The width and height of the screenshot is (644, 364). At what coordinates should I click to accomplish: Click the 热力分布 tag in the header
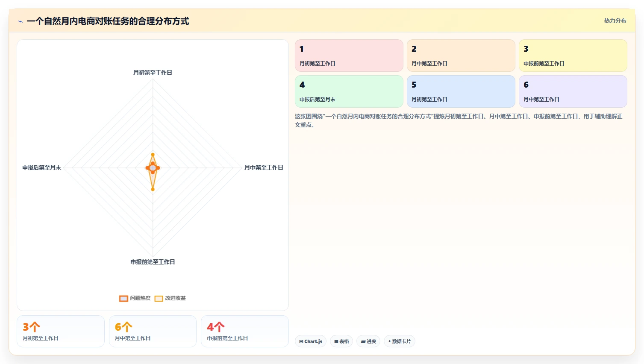[615, 21]
